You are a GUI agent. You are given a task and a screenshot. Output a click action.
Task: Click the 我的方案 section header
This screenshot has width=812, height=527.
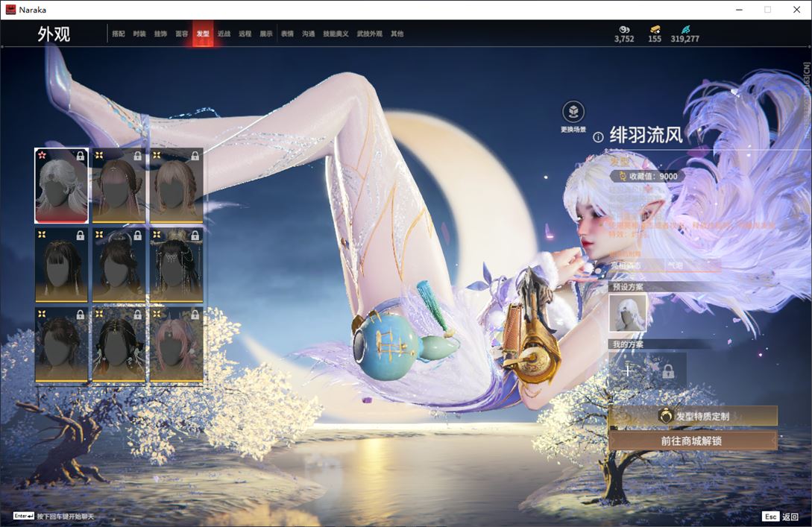pyautogui.click(x=628, y=344)
